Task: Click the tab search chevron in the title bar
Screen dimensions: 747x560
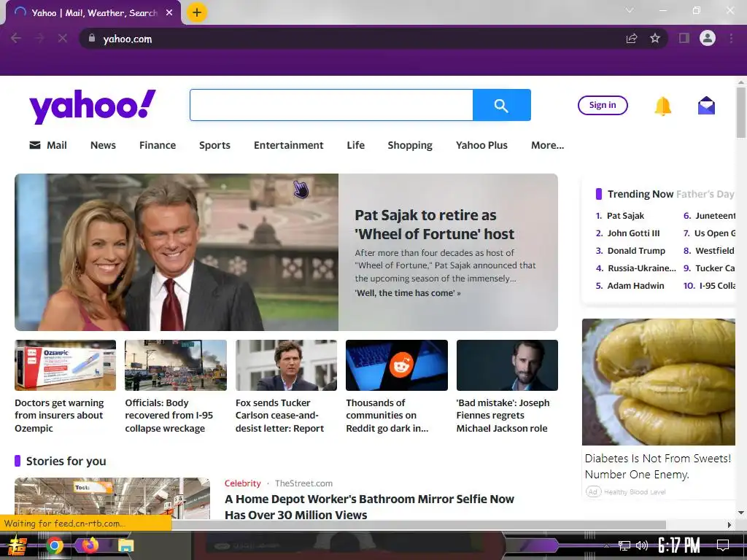Action: pyautogui.click(x=630, y=10)
